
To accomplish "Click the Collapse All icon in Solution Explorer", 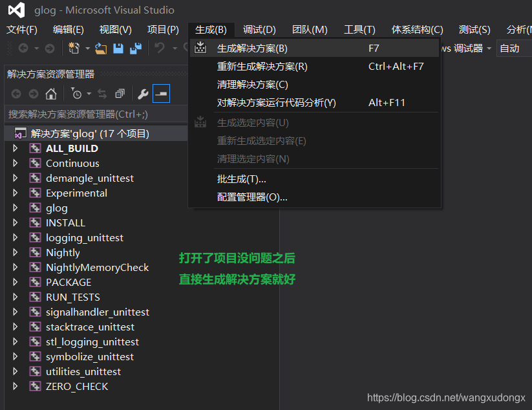I will pyautogui.click(x=120, y=94).
